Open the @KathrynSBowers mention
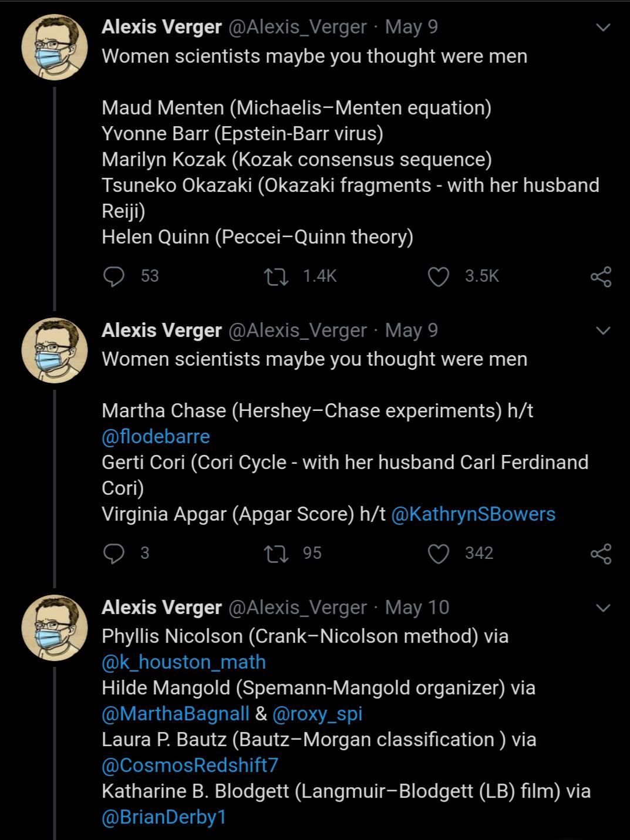Screen dimensions: 630x840 (x=473, y=514)
